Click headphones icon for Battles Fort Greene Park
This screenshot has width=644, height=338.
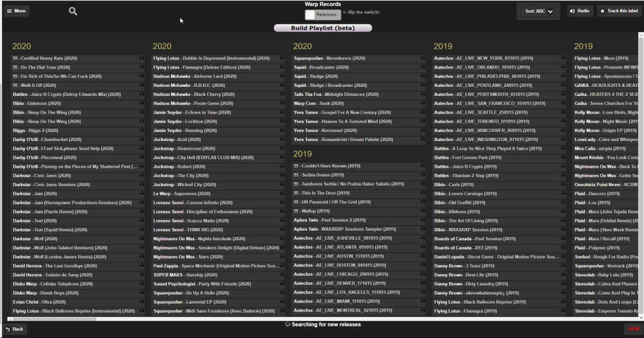(x=563, y=157)
